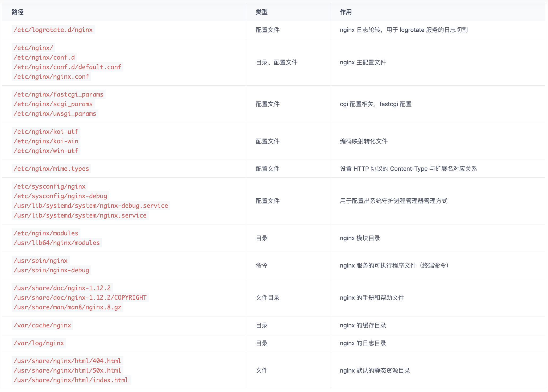Click the /etc/nginx/scgi_params path

click(x=53, y=104)
